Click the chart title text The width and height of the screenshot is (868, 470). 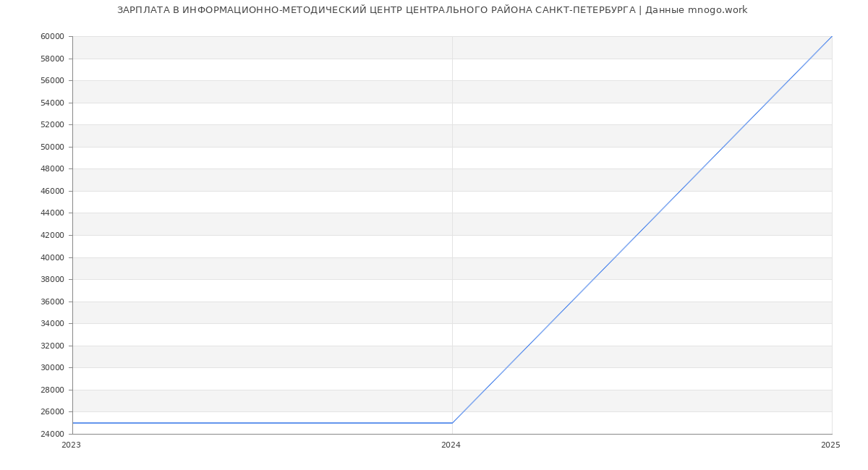pos(432,10)
